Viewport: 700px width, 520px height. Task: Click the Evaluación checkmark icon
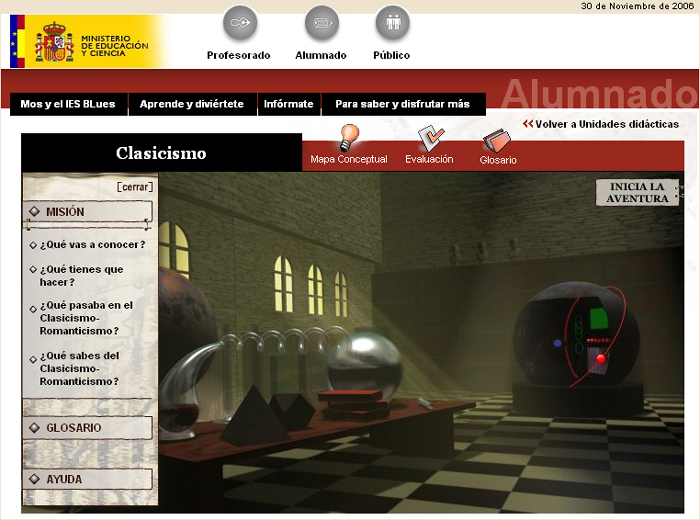[430, 138]
